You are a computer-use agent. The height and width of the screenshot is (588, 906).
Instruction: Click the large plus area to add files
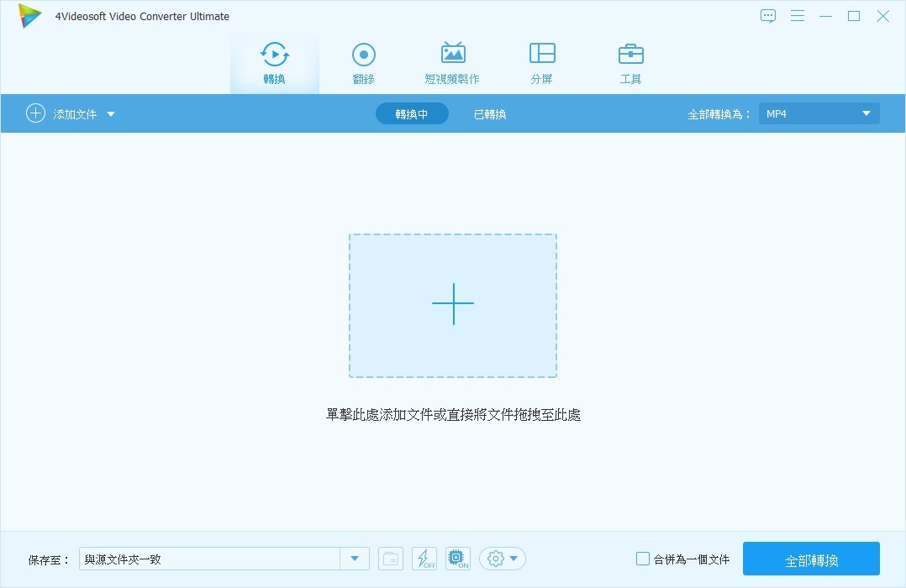(453, 305)
